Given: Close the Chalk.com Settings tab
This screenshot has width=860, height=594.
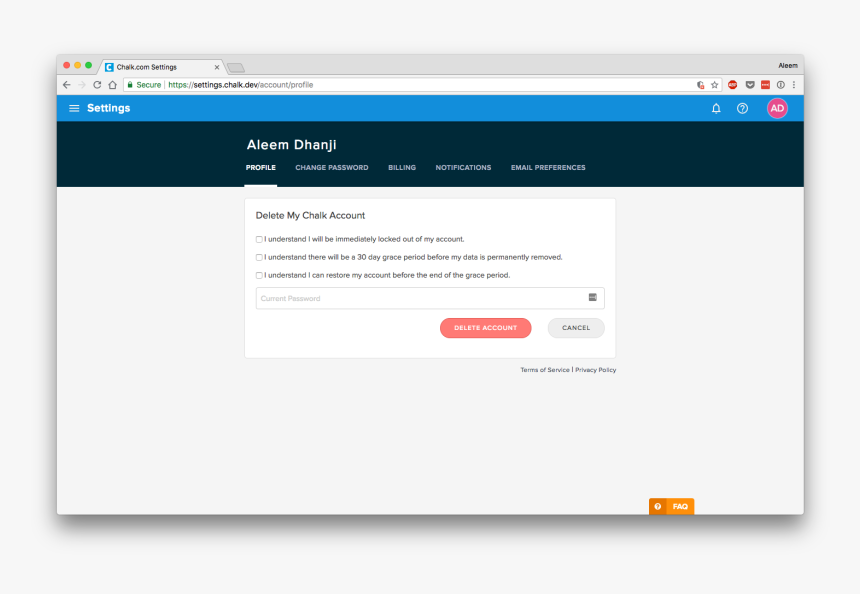Looking at the screenshot, I should tap(217, 67).
